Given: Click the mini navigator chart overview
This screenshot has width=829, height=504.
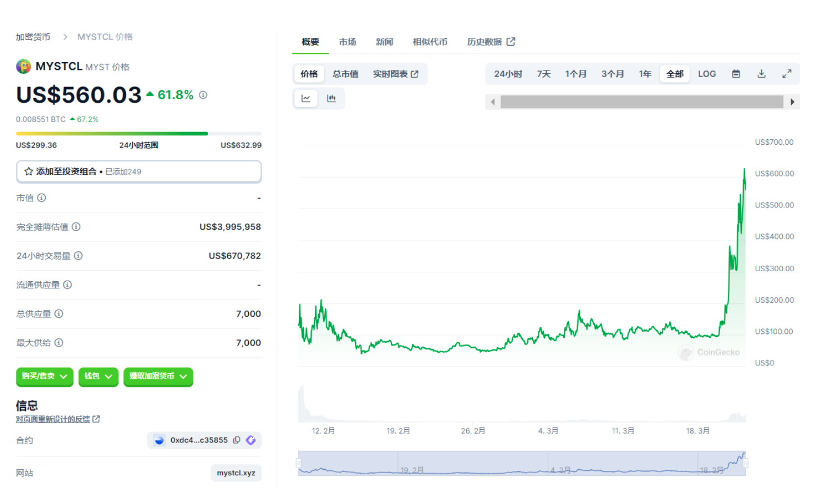Looking at the screenshot, I should [522, 463].
